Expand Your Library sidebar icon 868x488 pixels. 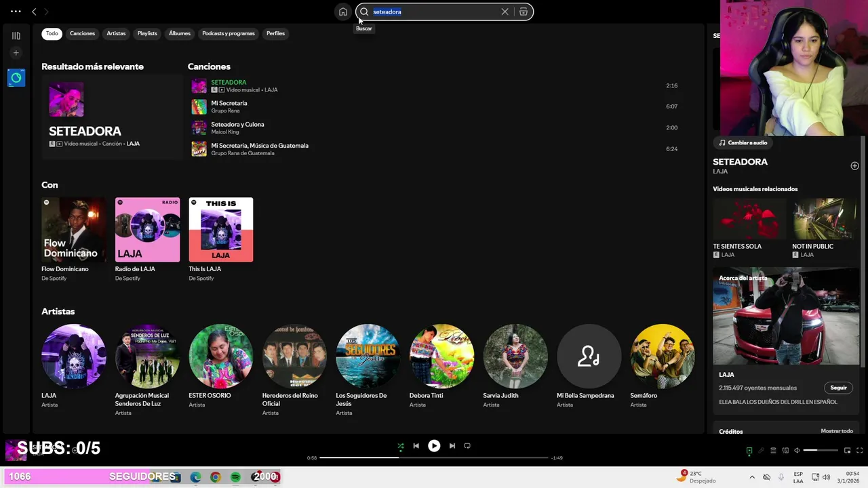click(16, 35)
